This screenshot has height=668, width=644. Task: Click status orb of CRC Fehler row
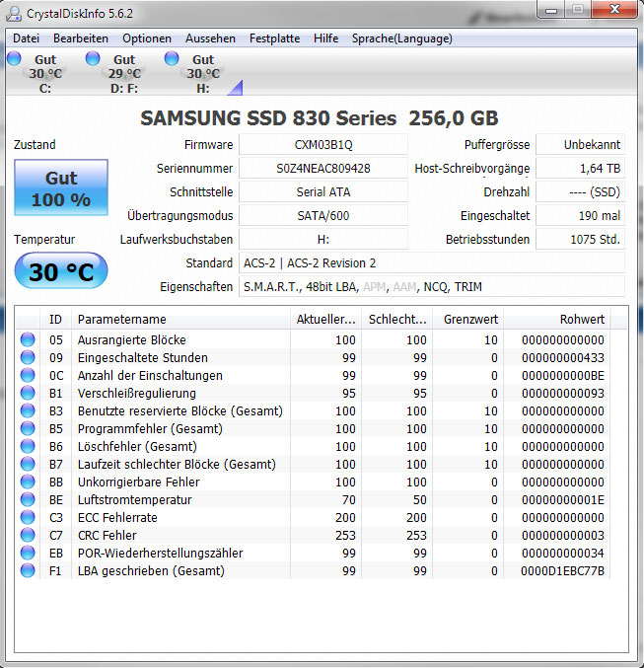pyautogui.click(x=28, y=535)
